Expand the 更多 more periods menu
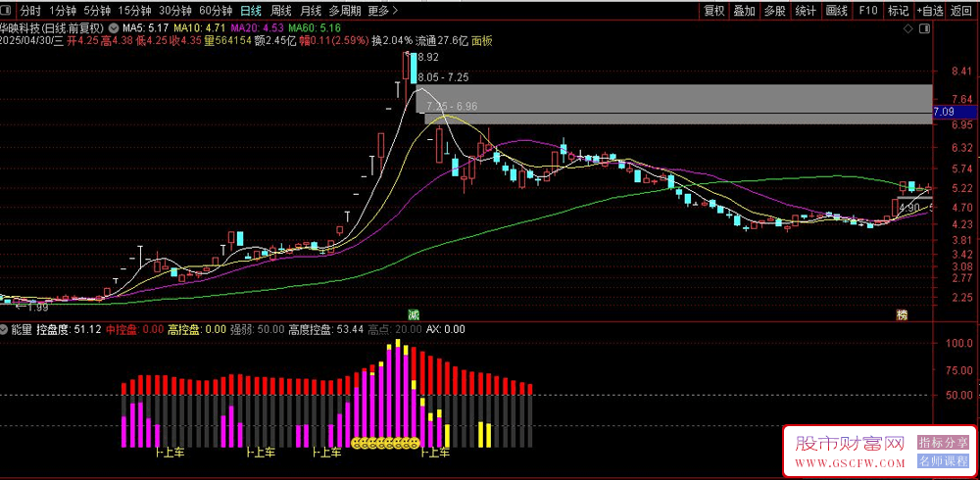 point(382,10)
